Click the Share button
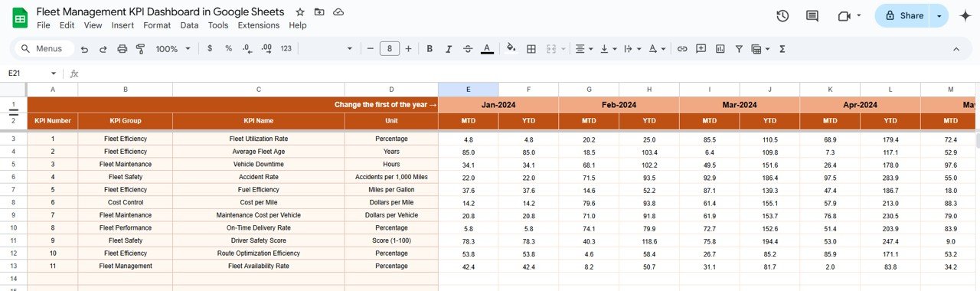The height and width of the screenshot is (291, 980). (x=903, y=15)
